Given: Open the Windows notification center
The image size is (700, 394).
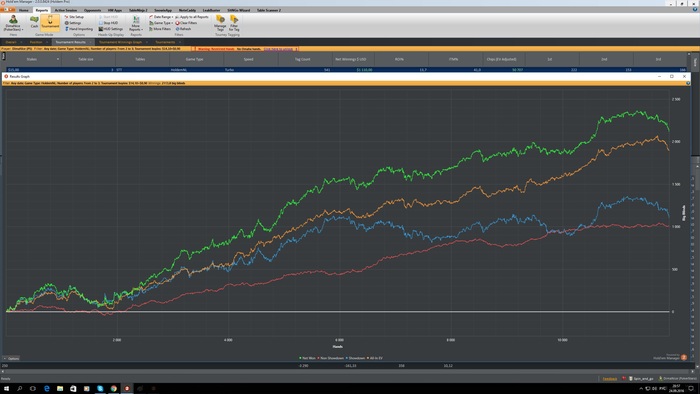Looking at the screenshot, I should coord(691,388).
